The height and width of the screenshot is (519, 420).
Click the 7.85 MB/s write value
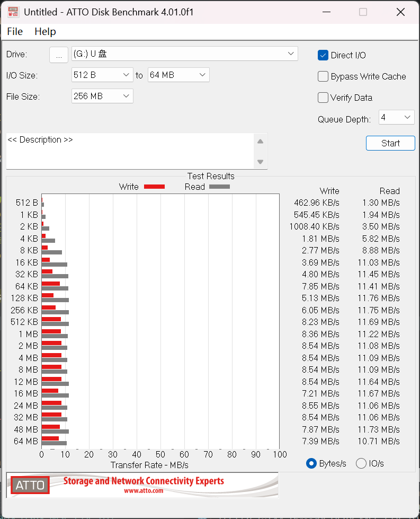320,286
